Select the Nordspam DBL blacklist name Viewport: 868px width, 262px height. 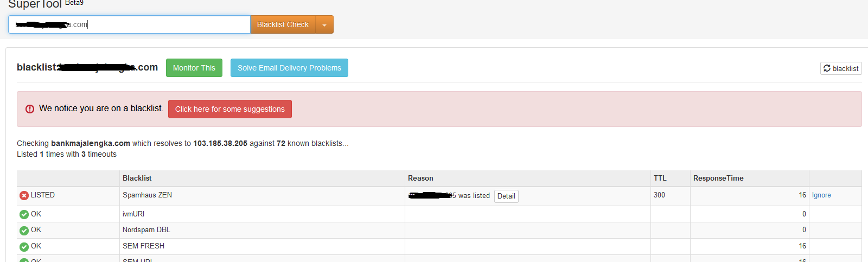coord(146,229)
